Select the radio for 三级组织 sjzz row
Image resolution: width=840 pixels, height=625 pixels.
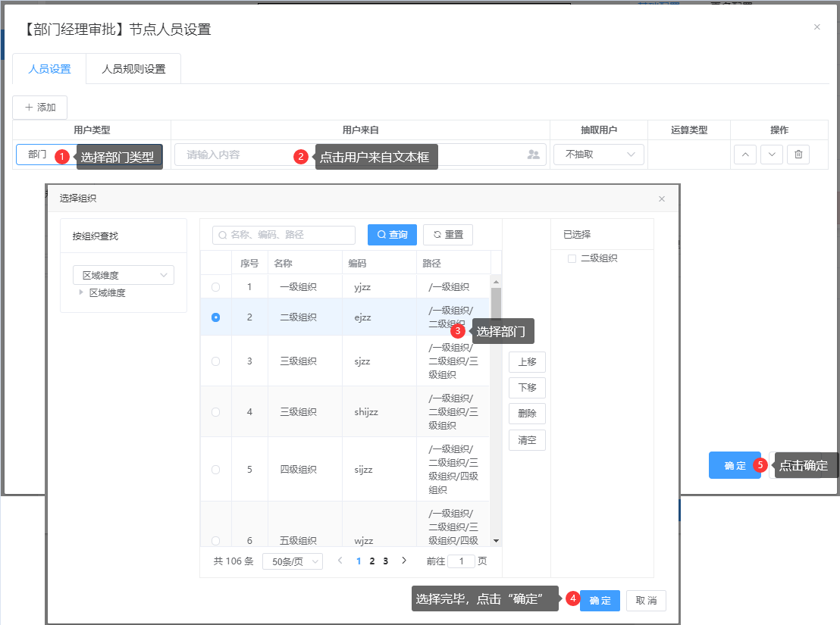[215, 361]
